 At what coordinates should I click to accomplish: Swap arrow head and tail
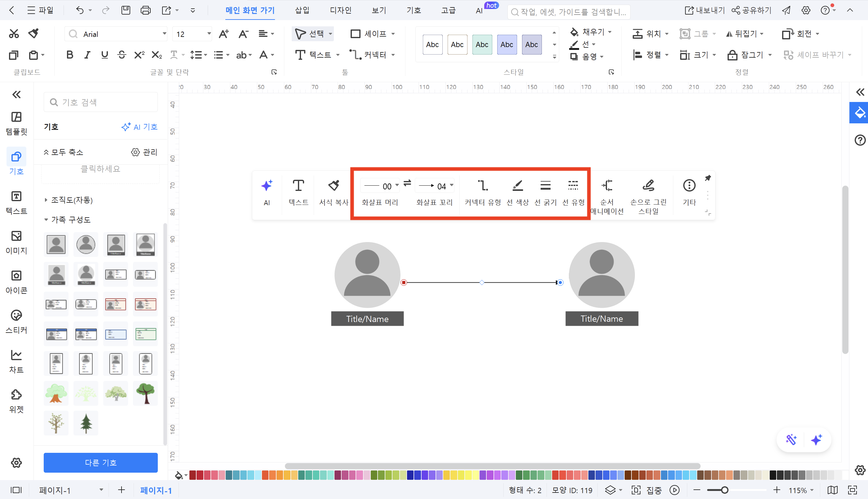(x=407, y=183)
